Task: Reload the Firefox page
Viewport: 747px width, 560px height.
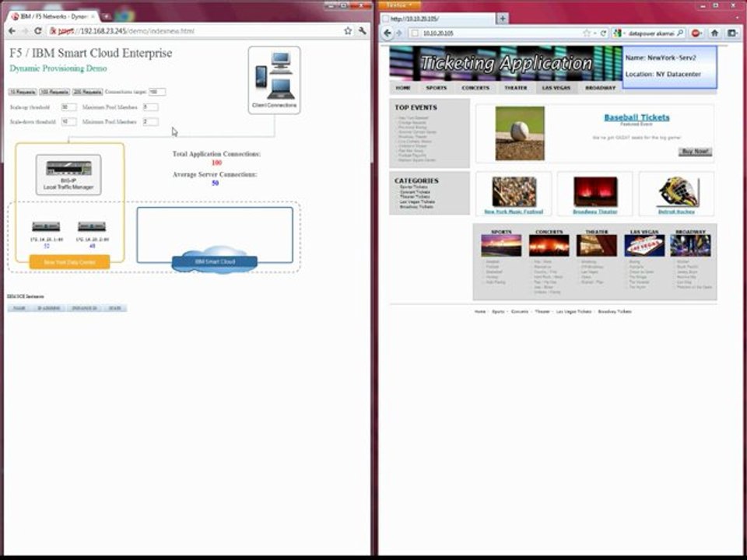Action: pyautogui.click(x=603, y=33)
